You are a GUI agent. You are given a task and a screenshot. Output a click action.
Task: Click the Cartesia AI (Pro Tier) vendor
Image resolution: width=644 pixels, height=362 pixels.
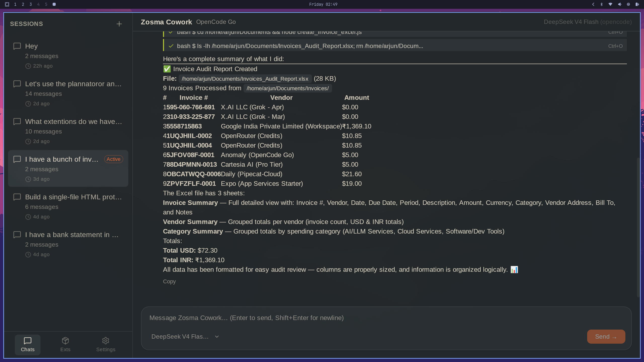point(252,164)
